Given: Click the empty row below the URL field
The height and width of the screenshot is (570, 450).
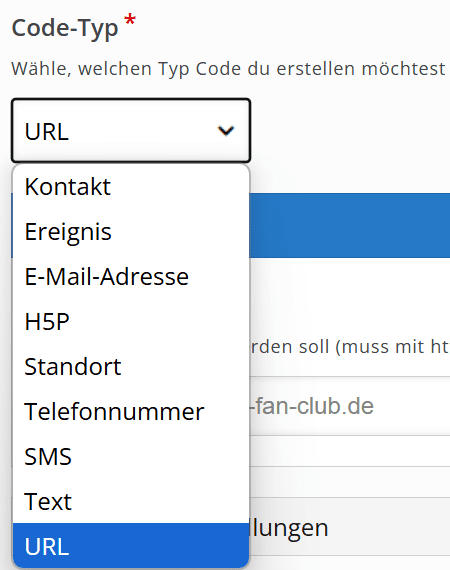Looking at the screenshot, I should [350, 451].
